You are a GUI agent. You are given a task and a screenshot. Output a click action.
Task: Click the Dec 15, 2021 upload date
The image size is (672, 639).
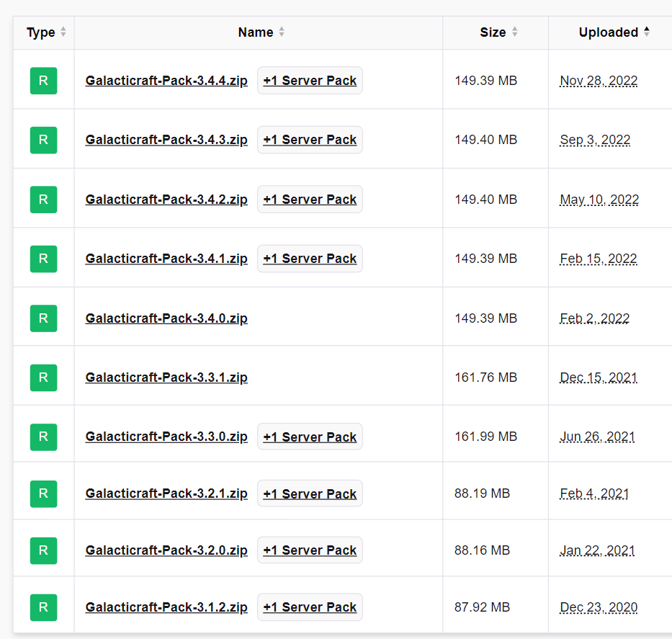click(x=599, y=377)
